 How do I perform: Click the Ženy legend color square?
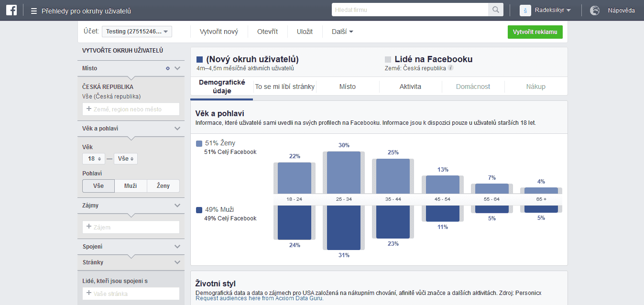tap(199, 143)
